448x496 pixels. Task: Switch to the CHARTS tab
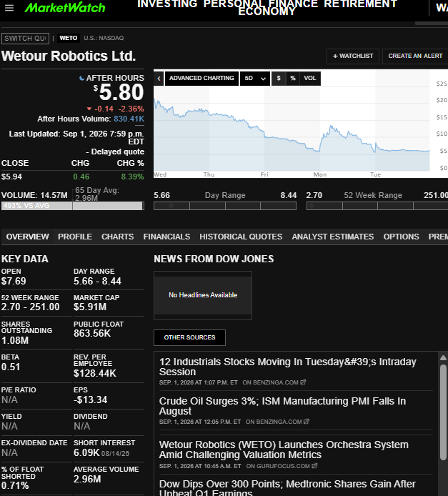118,237
